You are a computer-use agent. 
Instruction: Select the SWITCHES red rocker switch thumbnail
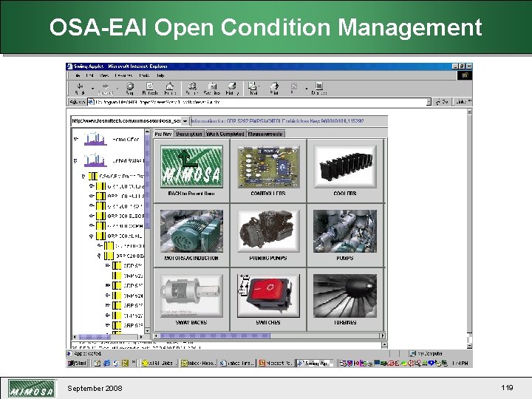pyautogui.click(x=268, y=296)
